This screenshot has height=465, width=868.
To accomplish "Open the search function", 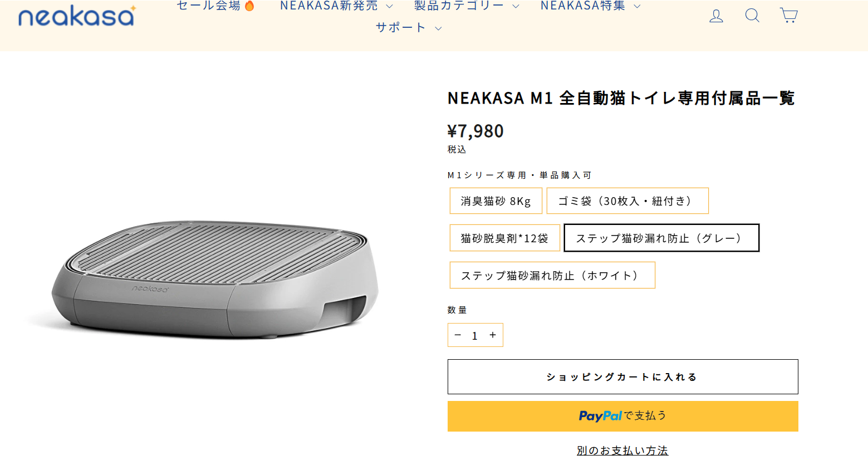I will pyautogui.click(x=752, y=16).
